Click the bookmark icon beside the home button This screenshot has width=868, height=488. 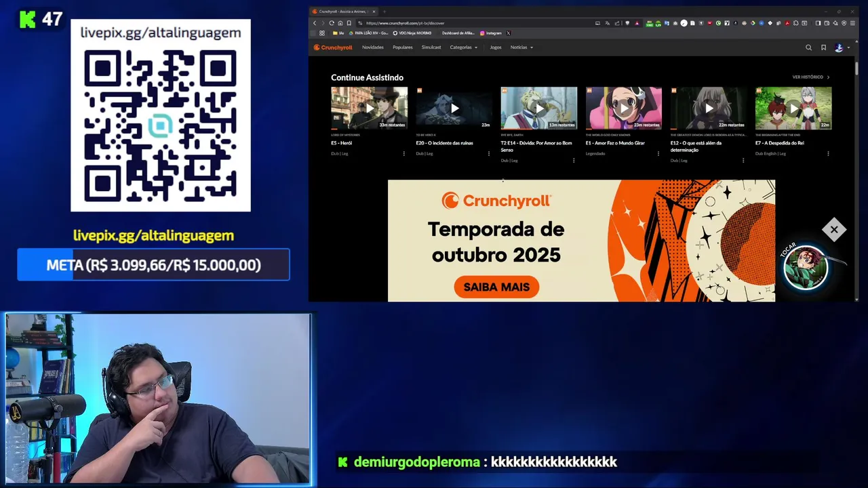coord(349,23)
